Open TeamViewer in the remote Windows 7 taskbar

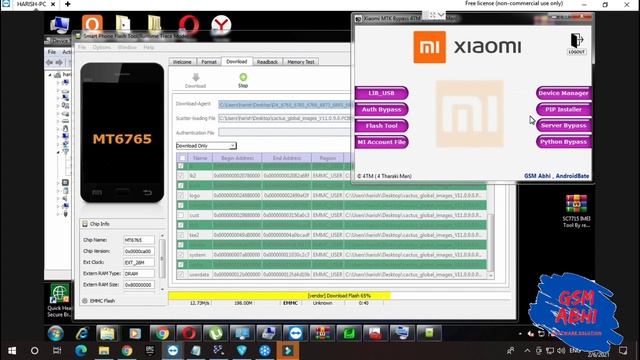click(295, 334)
